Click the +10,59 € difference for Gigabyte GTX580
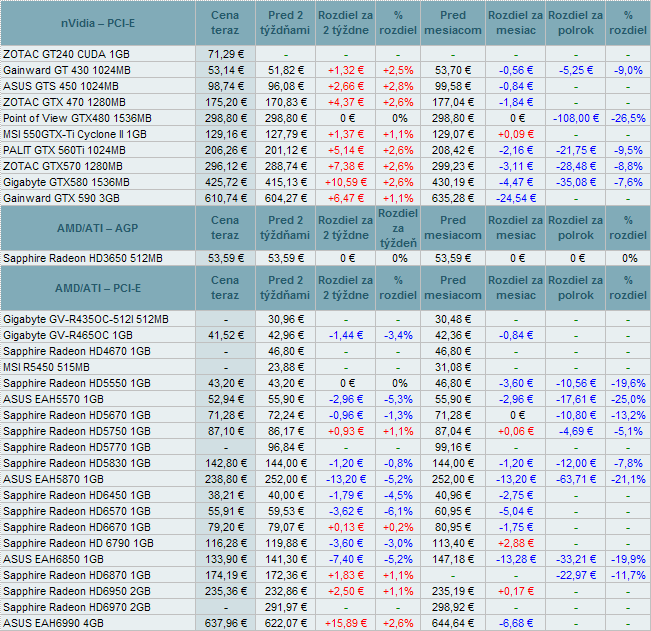Image resolution: width=651 pixels, height=631 pixels. click(x=346, y=182)
